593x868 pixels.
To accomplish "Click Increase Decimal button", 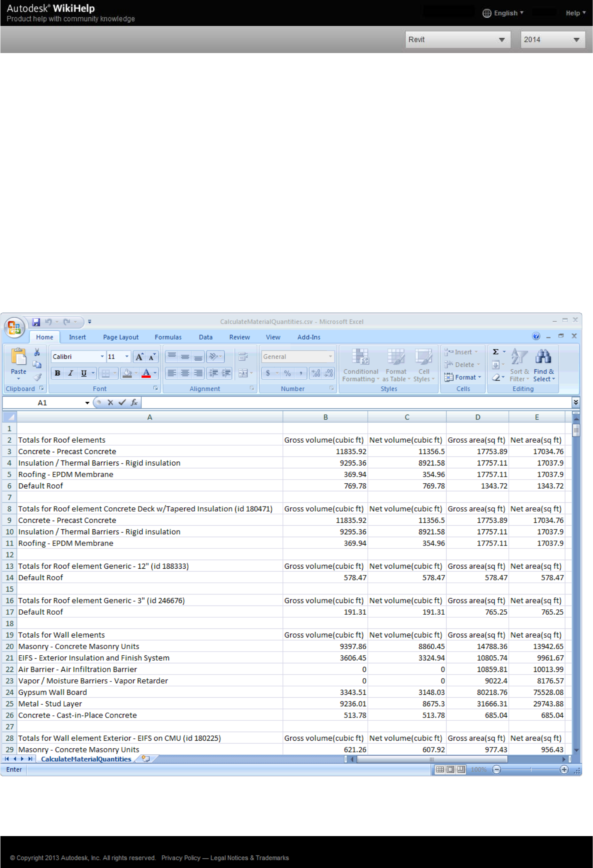I will pos(316,373).
